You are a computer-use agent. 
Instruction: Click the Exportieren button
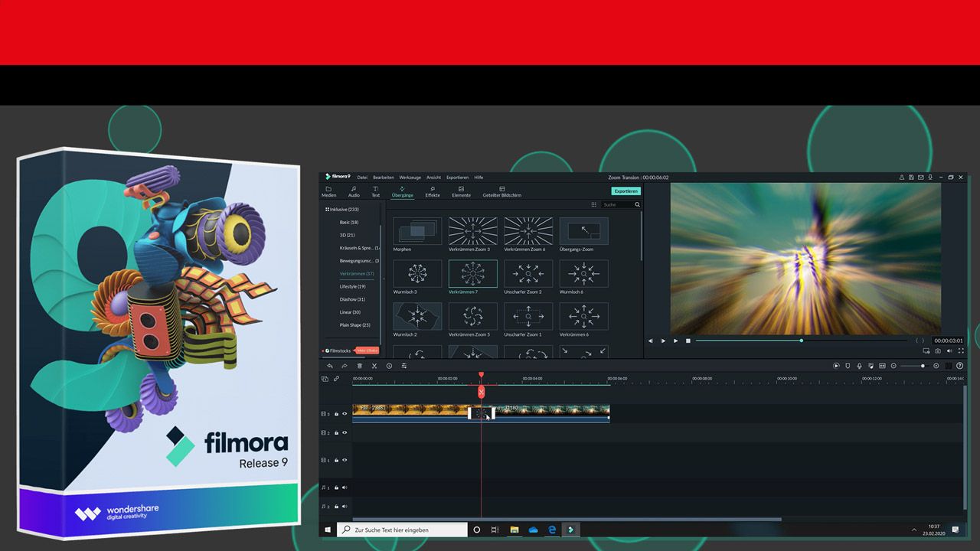pos(626,191)
